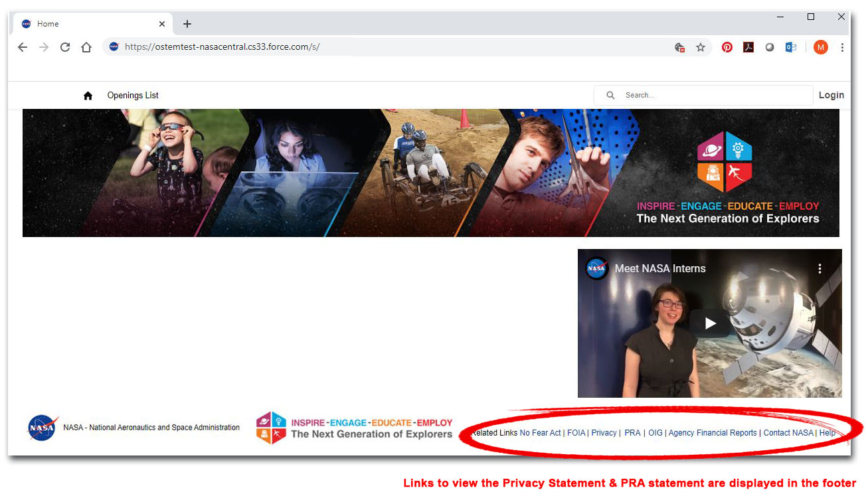
Task: Open the Contact NASA footer link
Action: click(x=788, y=433)
